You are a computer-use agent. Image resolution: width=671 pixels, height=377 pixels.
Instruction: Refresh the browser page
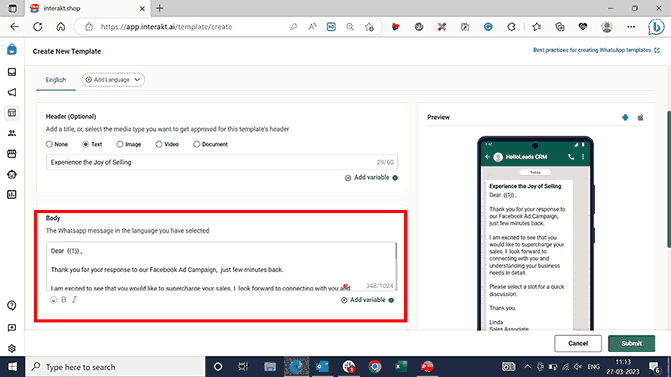tap(38, 27)
